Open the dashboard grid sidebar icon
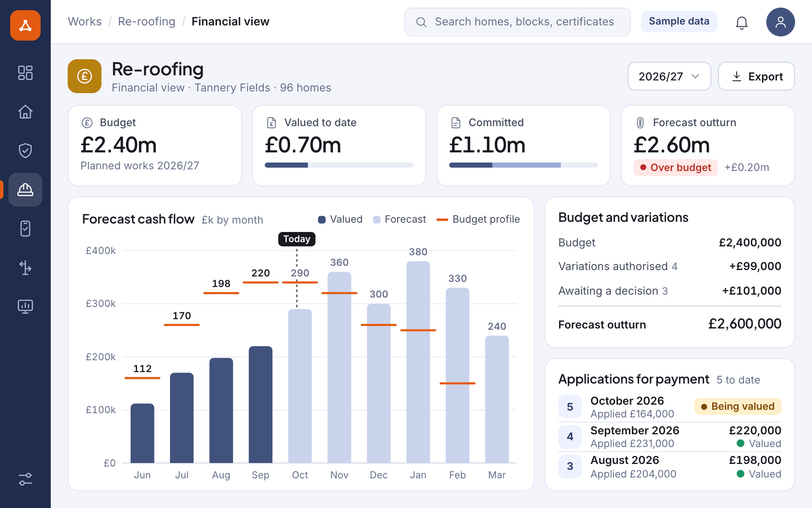The width and height of the screenshot is (812, 508). click(25, 73)
